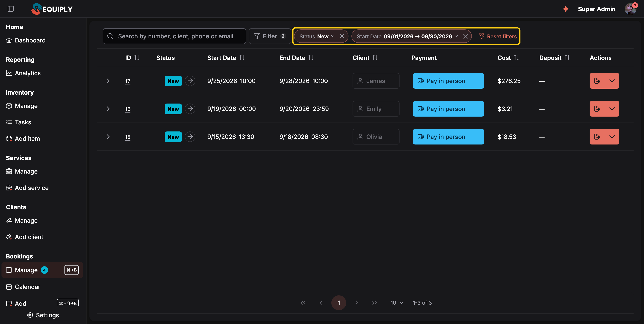644x324 pixels.
Task: Advance status arrow for booking 16
Action: [190, 109]
